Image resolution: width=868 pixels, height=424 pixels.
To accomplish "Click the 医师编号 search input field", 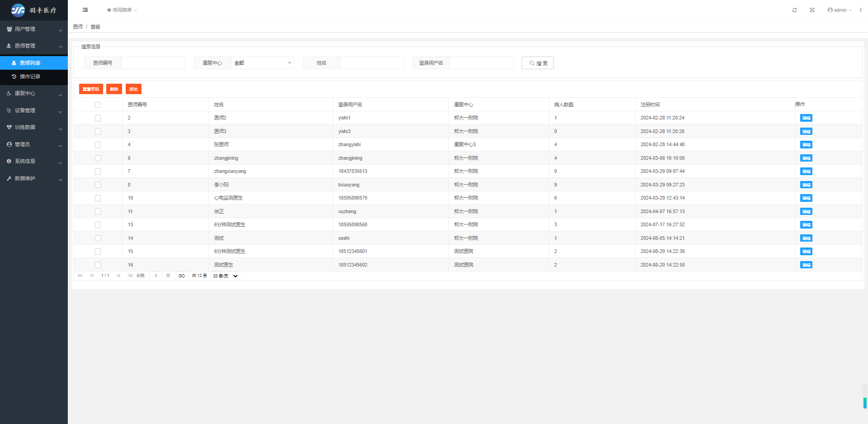I will 153,63.
